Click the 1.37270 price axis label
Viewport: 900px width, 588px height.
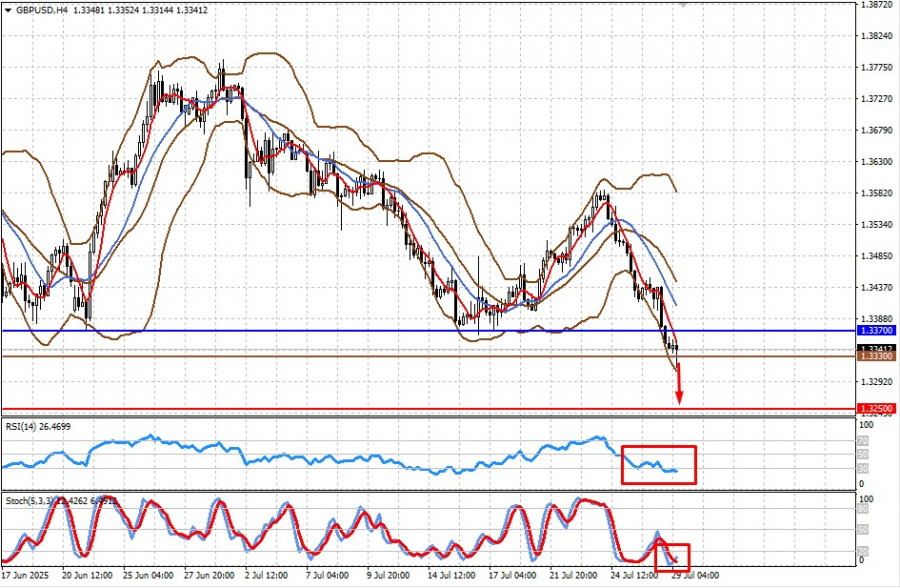tap(877, 99)
